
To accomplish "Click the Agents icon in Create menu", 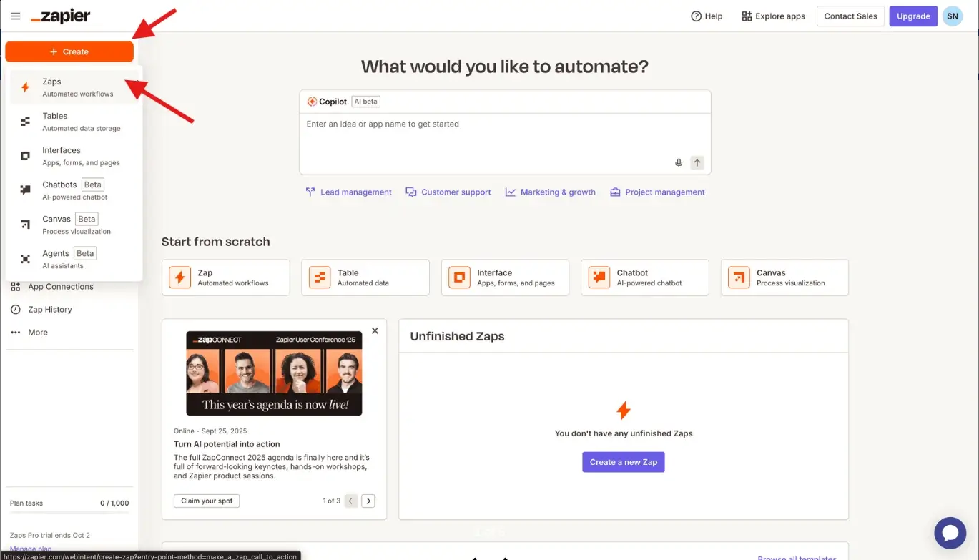I will click(x=25, y=259).
